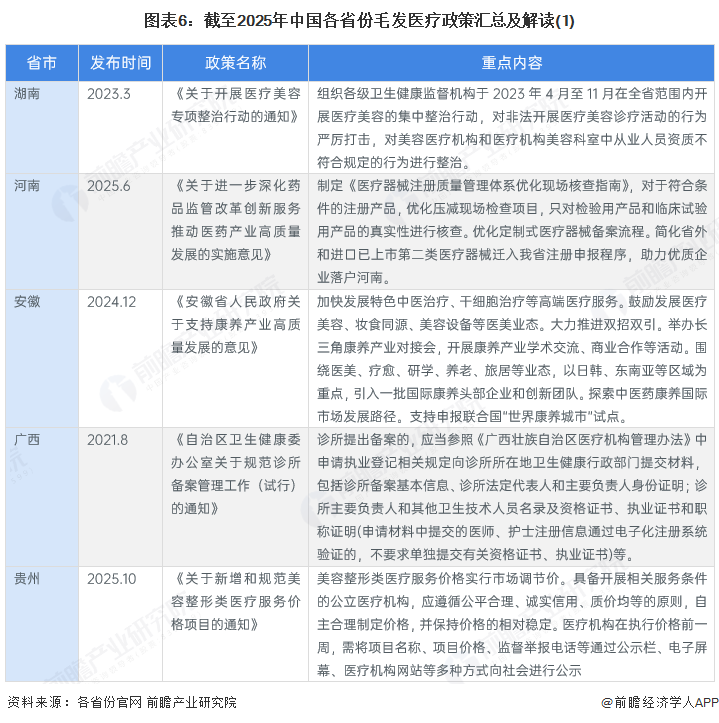Select the 河南 province cell
The width and height of the screenshot is (719, 723).
[28, 185]
